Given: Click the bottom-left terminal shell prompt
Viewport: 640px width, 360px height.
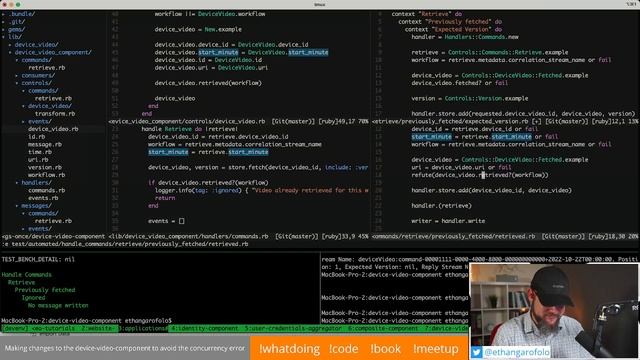Looking at the screenshot, I should 87,321.
